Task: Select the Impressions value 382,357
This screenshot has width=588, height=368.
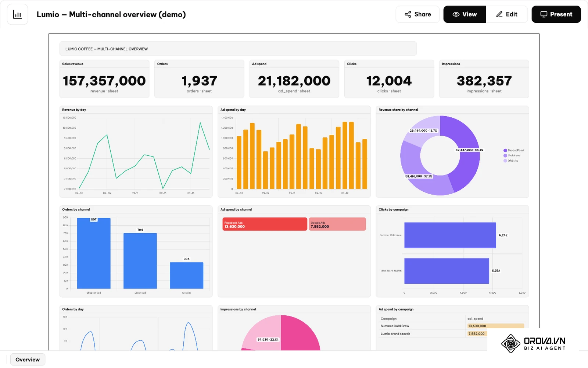Action: tap(484, 81)
